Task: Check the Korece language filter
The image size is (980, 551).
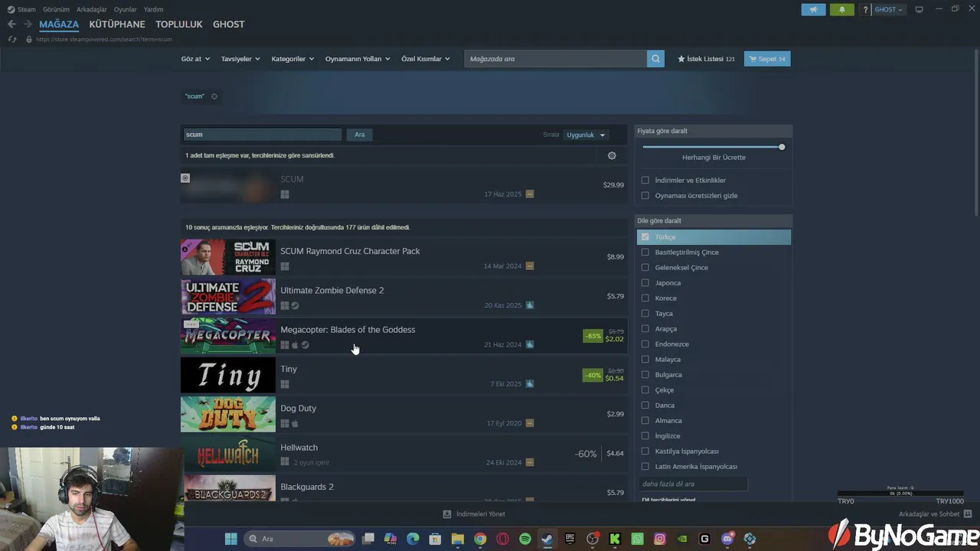Action: [645, 298]
